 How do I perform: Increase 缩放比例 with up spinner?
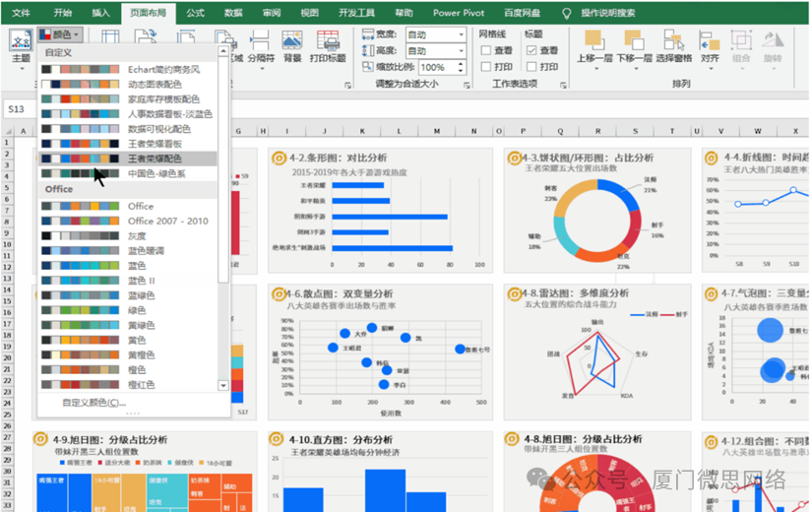pos(461,64)
